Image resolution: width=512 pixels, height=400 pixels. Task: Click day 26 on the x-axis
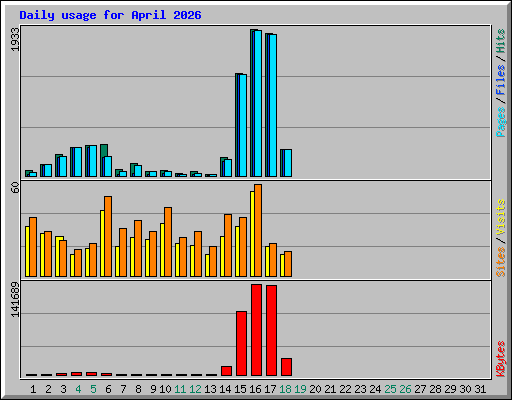coord(405,389)
